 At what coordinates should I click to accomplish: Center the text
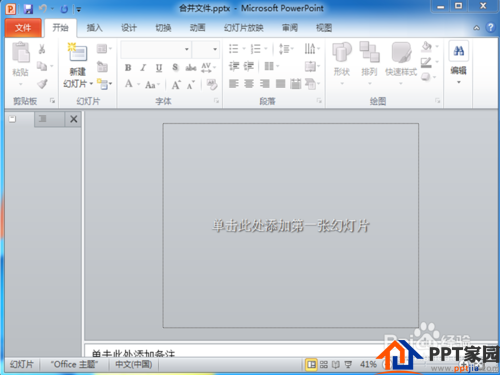[249, 84]
